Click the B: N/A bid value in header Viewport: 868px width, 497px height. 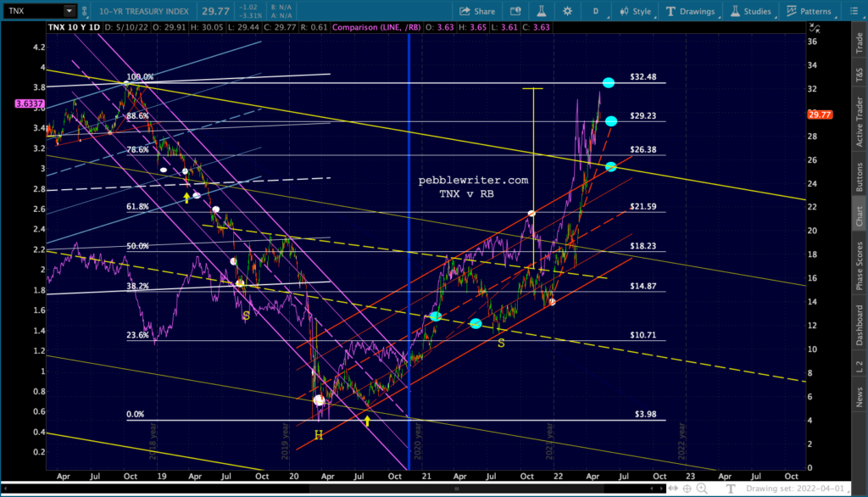(281, 7)
